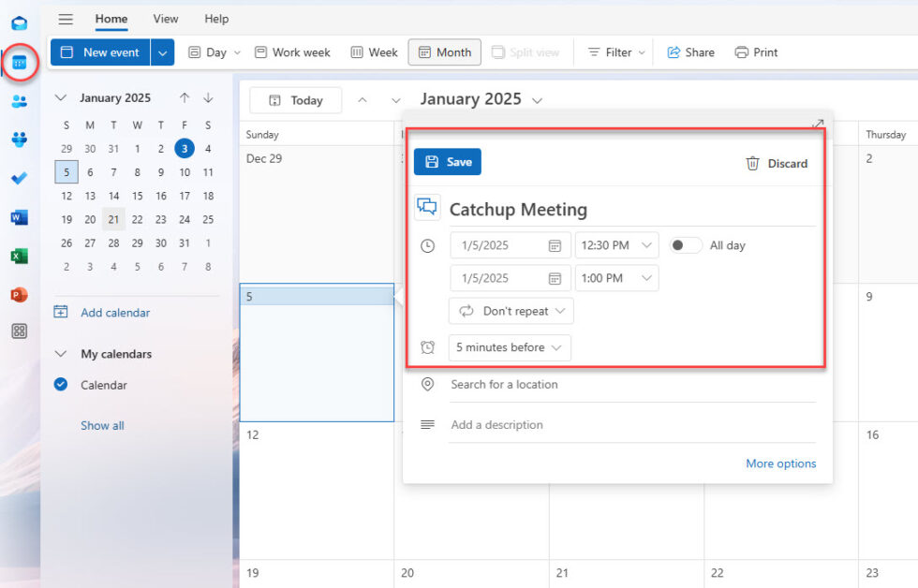The height and width of the screenshot is (588, 918).
Task: Select January 3 in mini calendar
Action: pos(185,149)
